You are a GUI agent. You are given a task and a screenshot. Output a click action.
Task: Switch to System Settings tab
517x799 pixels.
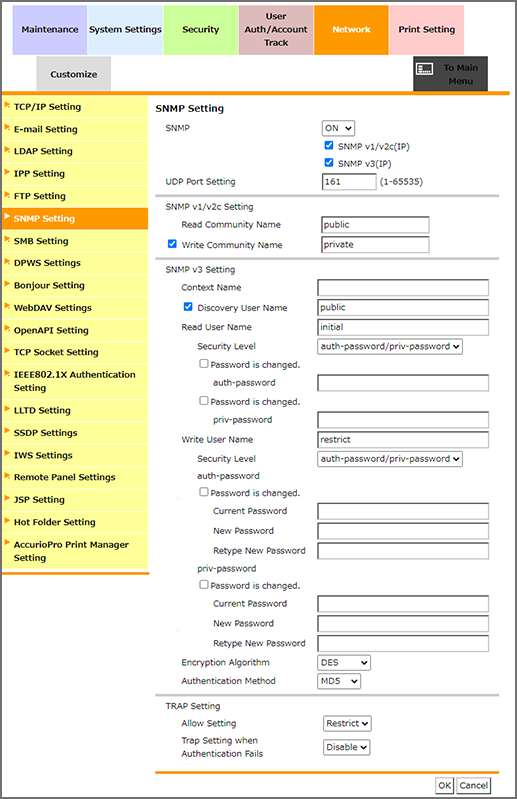(125, 30)
